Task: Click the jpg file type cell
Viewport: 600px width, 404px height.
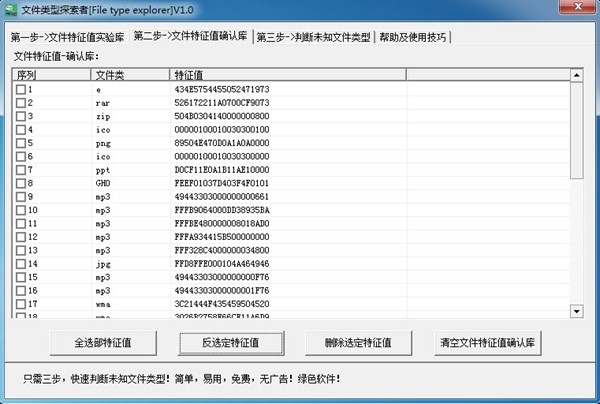Action: pos(103,264)
